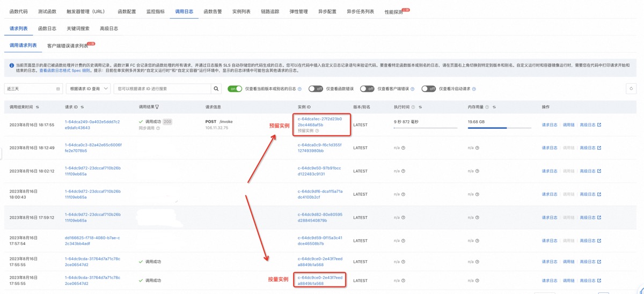The height and width of the screenshot is (294, 644).
Task: Open request ID dd166625-f718-4080-b7ae-c2c343bb4adf
Action: click(92, 240)
